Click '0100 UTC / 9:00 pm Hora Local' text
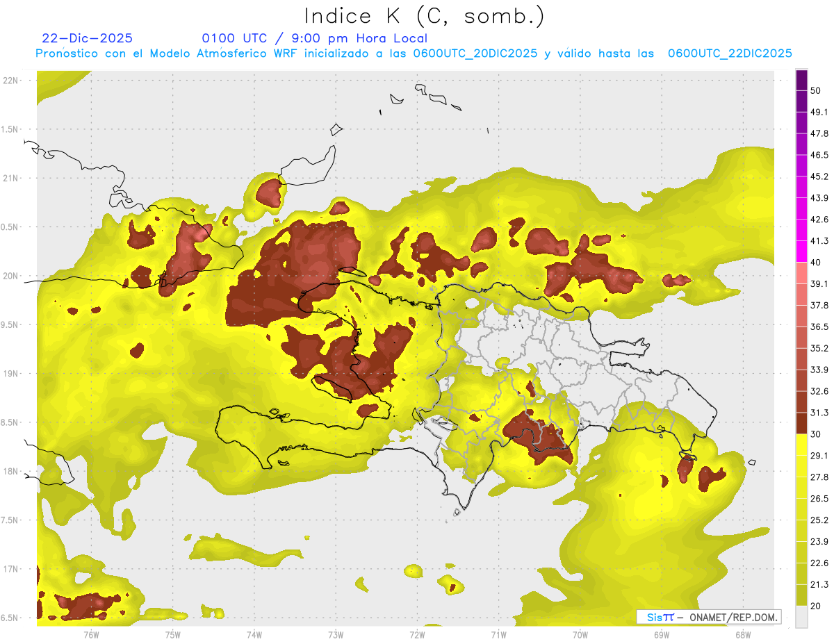 pos(314,38)
